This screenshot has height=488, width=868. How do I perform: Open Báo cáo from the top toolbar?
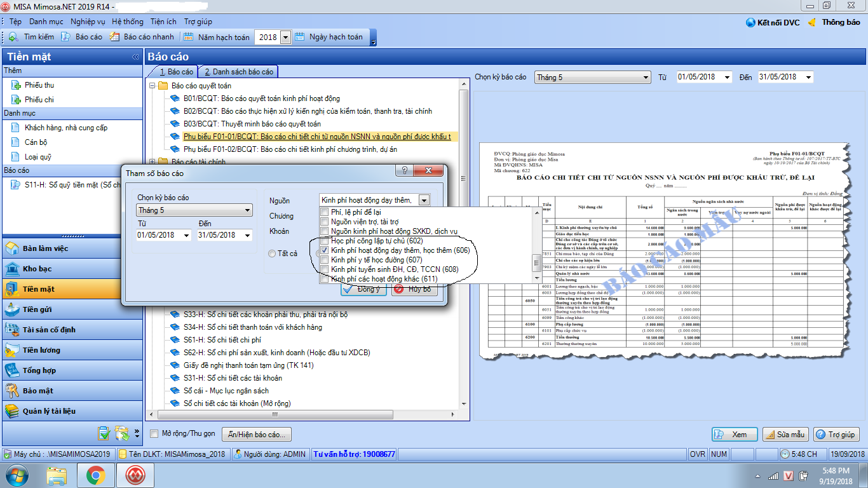[x=81, y=37]
